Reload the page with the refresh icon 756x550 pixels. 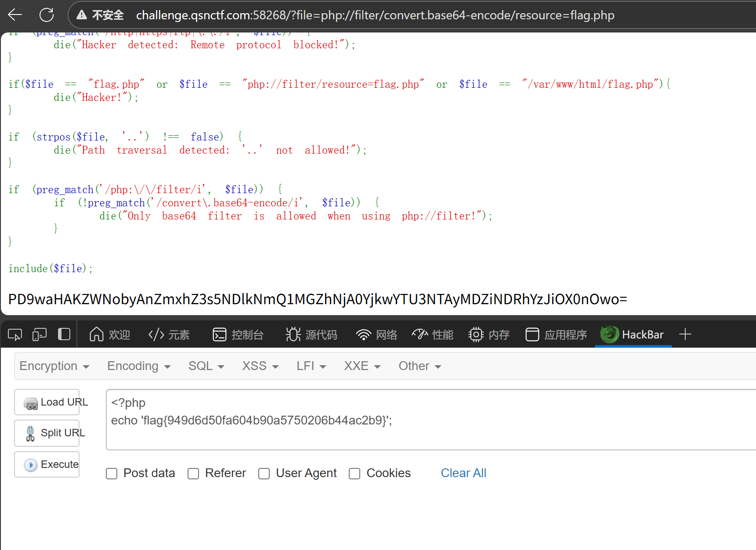click(x=47, y=15)
